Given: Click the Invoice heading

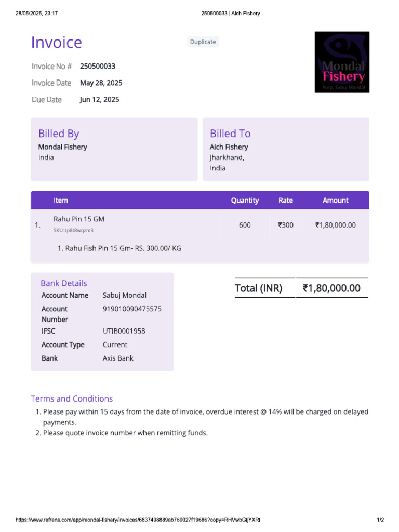Looking at the screenshot, I should tap(56, 43).
